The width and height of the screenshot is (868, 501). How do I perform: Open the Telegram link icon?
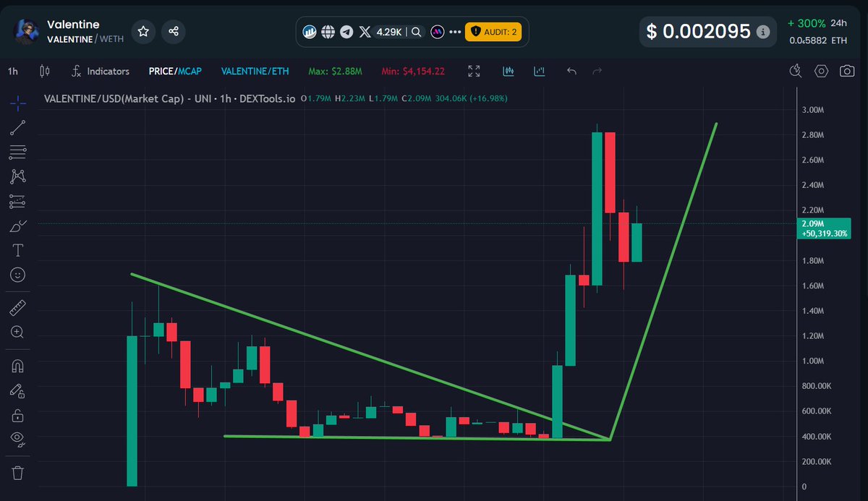click(x=346, y=32)
